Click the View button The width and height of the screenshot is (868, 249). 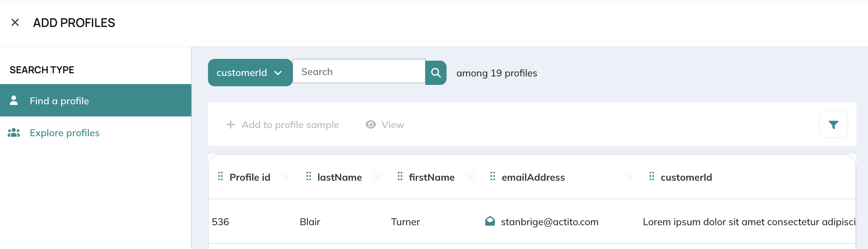[384, 124]
